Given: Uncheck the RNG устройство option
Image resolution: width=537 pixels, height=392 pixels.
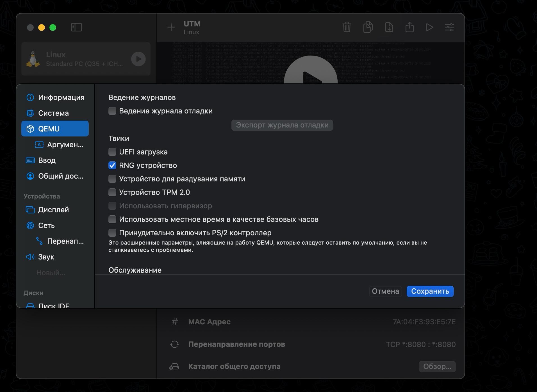Looking at the screenshot, I should point(112,165).
